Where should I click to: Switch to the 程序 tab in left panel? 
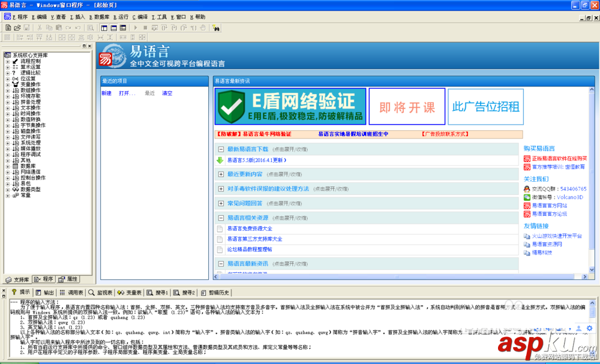(x=44, y=279)
